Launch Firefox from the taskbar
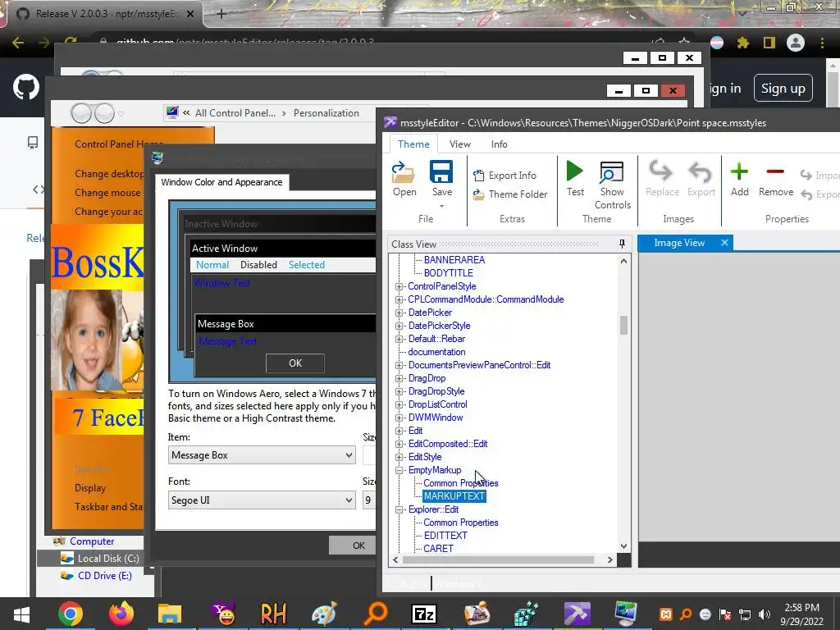Viewport: 840px width, 630px height. tap(121, 614)
